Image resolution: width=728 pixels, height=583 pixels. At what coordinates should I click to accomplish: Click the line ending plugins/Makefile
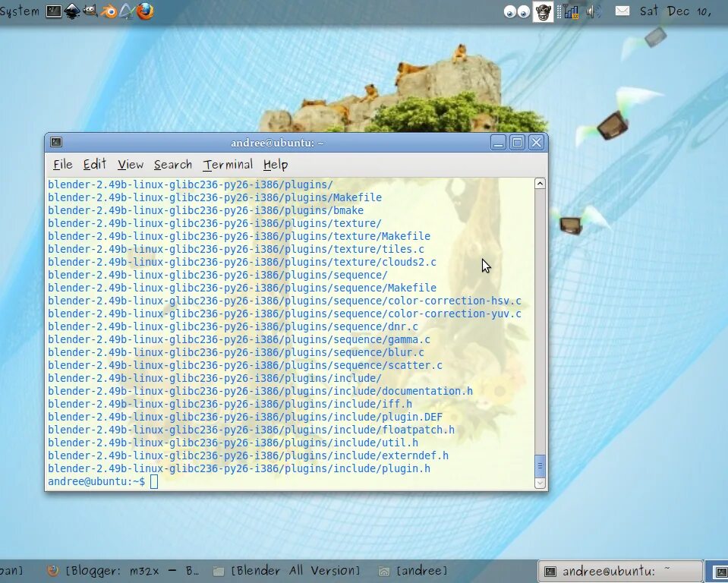tap(215, 197)
